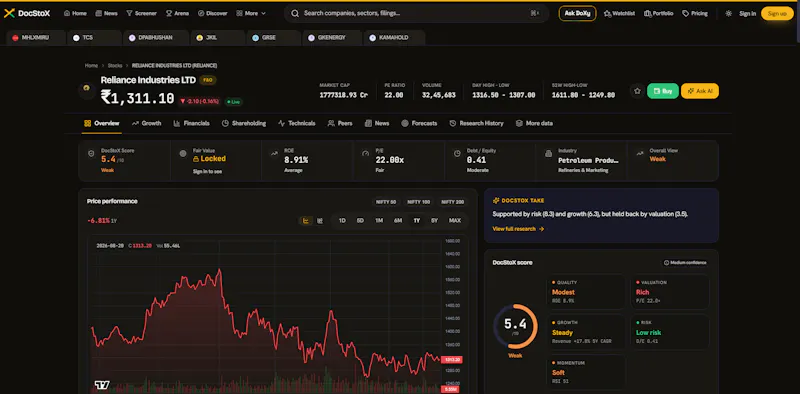Click the Home breadcrumb link

coord(91,65)
